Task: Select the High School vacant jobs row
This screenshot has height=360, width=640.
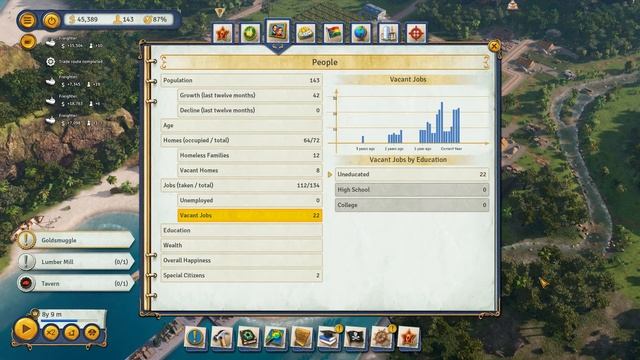Action: 412,190
